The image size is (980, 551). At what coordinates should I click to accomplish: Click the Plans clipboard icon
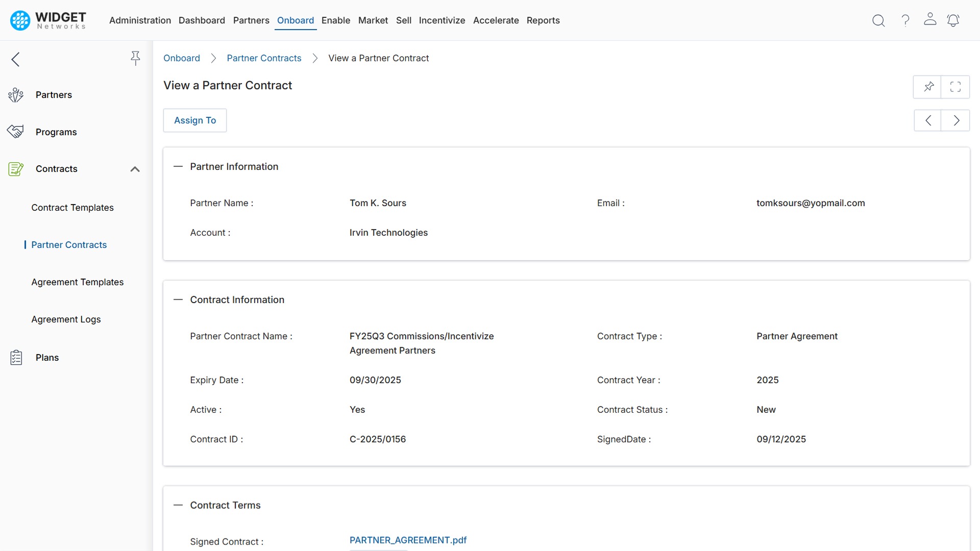tap(16, 357)
